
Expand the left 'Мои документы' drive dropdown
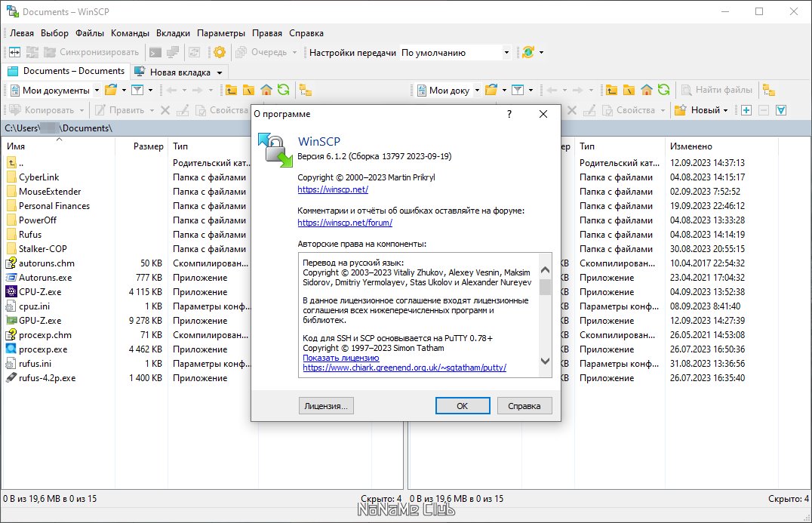tap(97, 91)
